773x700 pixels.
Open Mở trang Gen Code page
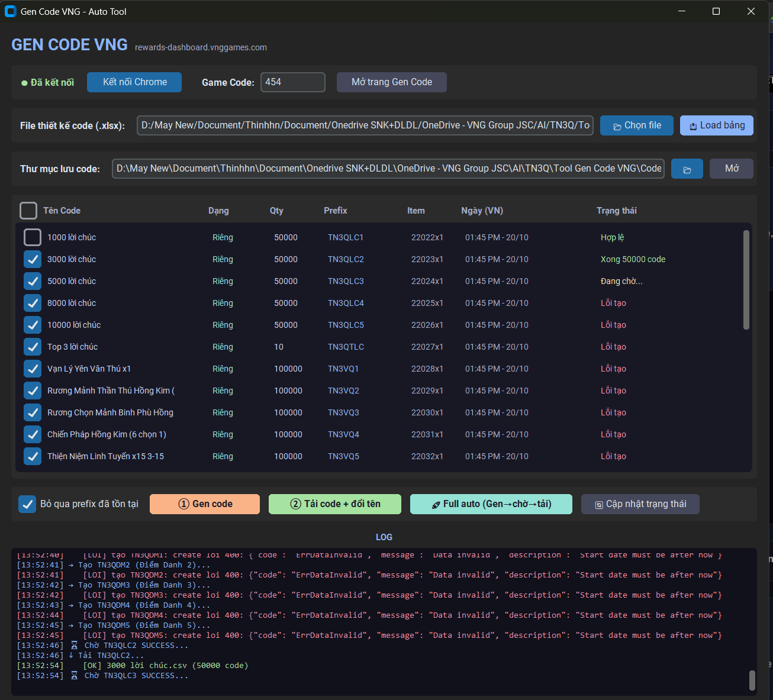392,82
